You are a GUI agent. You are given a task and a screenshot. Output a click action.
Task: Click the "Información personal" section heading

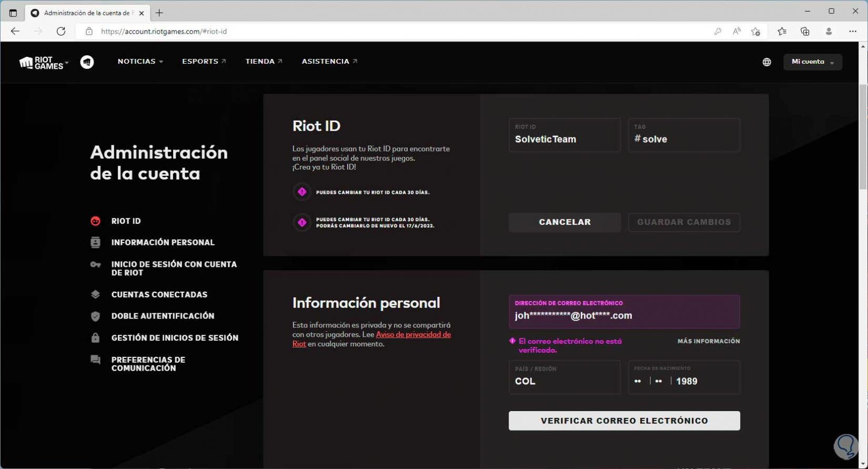click(366, 303)
